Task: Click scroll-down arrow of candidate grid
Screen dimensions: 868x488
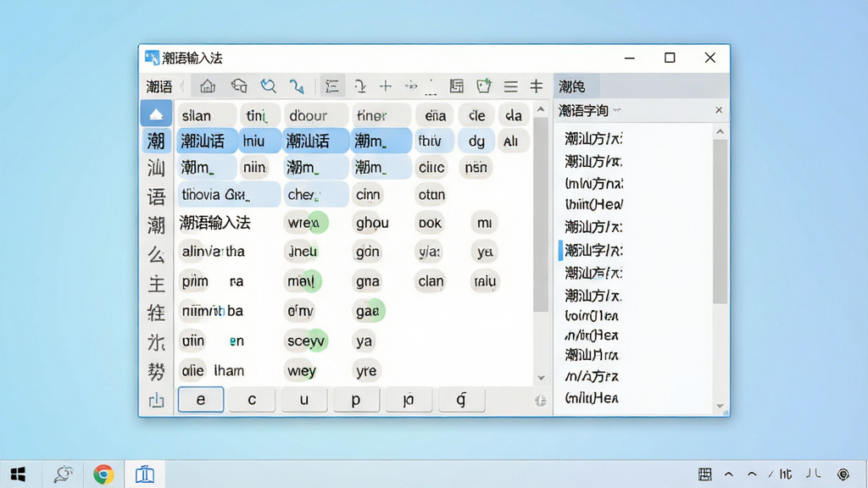Action: coord(541,378)
